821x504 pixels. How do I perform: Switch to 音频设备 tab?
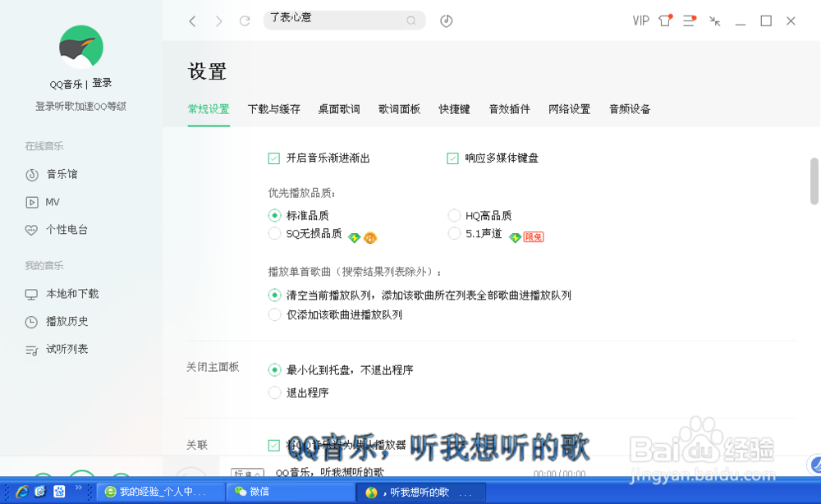point(630,109)
